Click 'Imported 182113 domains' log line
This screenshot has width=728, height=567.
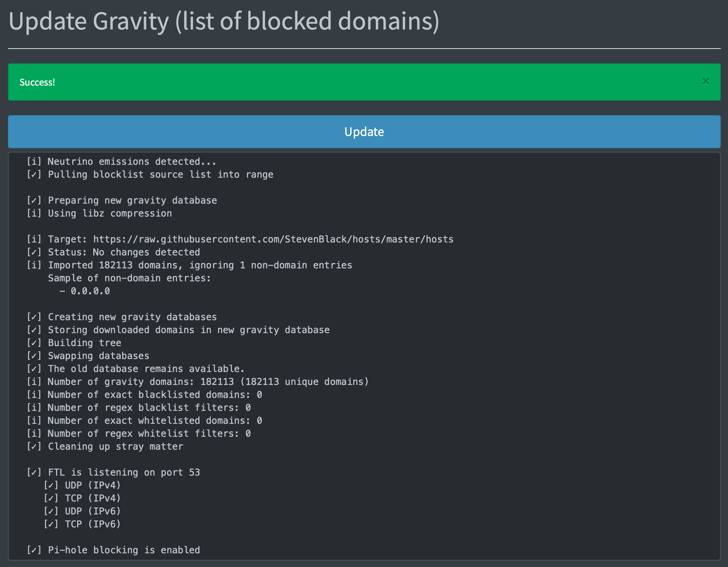tap(189, 265)
